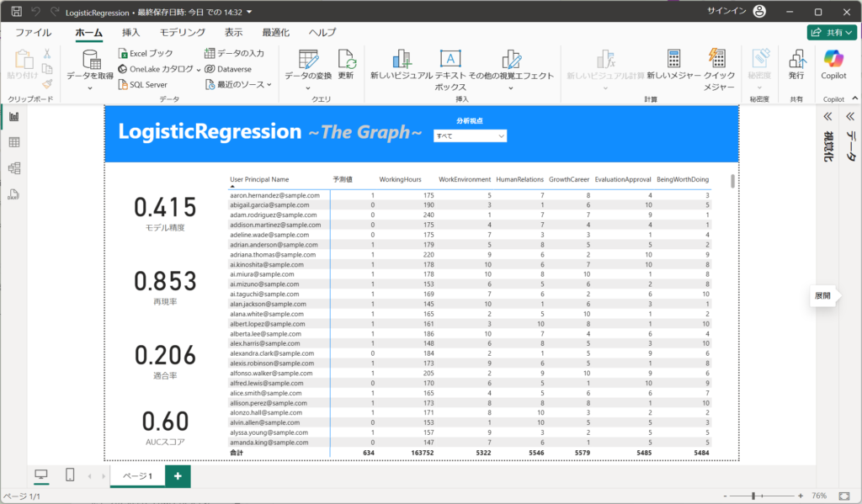Select the ヘルプ ribbon tab

click(322, 33)
